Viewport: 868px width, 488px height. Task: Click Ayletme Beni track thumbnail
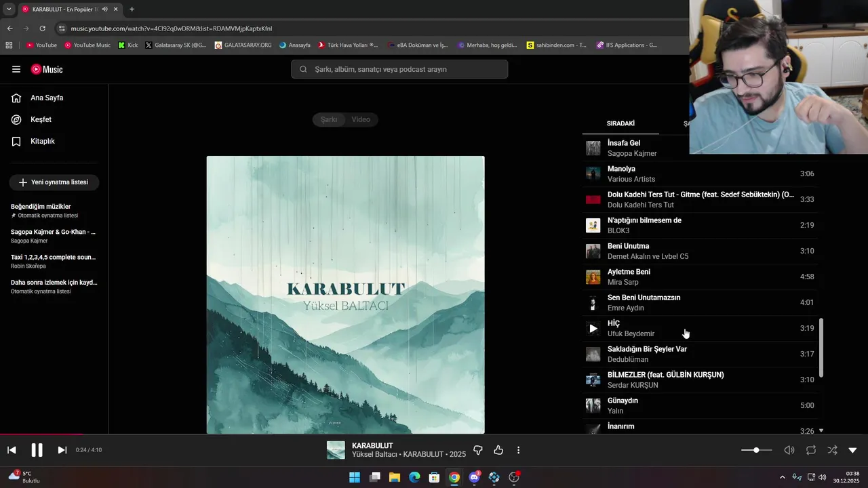[593, 277]
